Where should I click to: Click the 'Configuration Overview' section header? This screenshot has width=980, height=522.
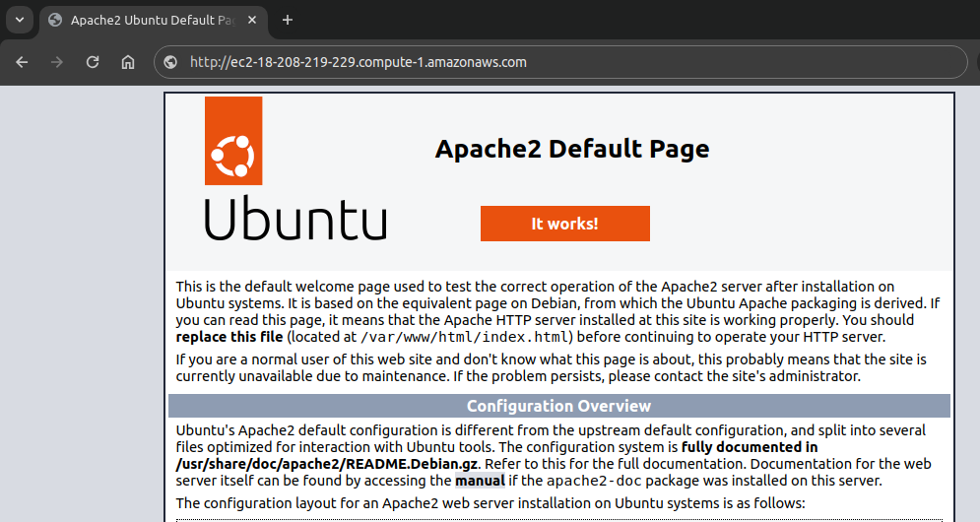click(x=559, y=406)
